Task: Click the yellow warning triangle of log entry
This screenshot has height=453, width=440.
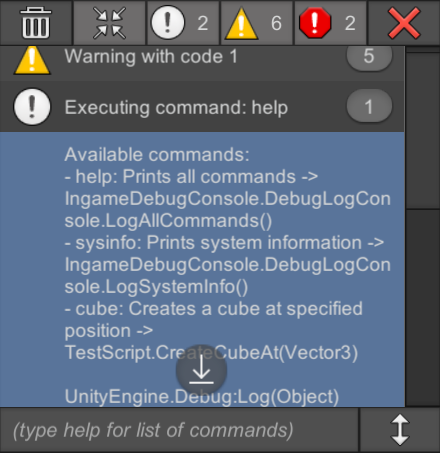Action: coord(32,60)
